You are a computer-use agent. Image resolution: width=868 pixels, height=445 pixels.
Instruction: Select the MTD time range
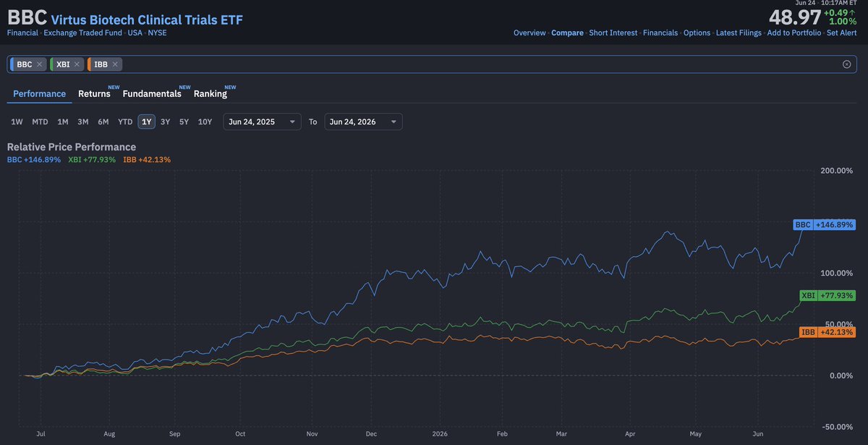pos(40,122)
